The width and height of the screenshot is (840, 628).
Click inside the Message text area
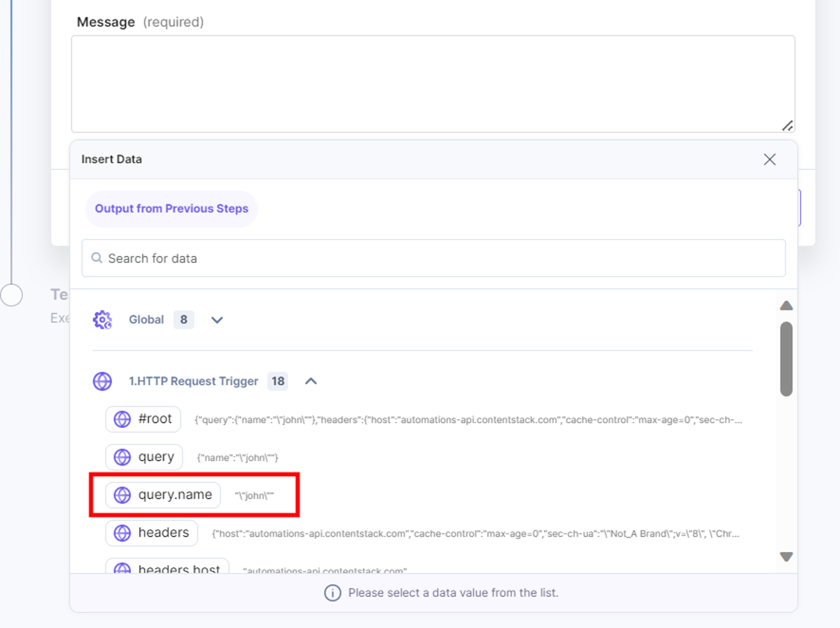(433, 84)
